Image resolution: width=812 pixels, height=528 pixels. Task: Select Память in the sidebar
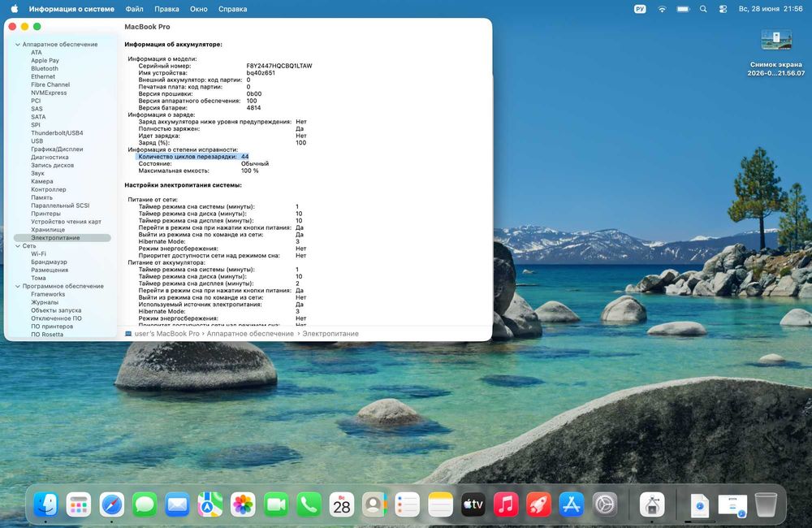click(x=41, y=197)
